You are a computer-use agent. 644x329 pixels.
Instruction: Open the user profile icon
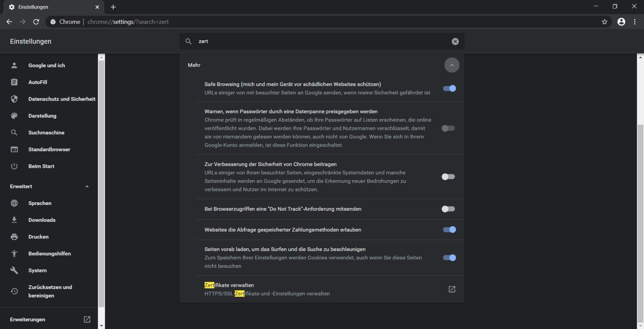click(621, 22)
